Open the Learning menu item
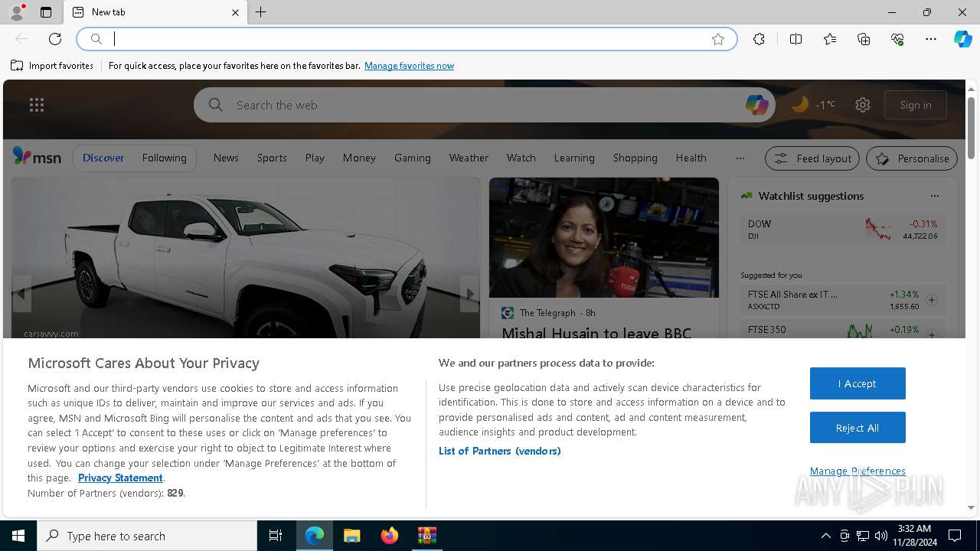Image resolution: width=980 pixels, height=551 pixels. tap(574, 158)
